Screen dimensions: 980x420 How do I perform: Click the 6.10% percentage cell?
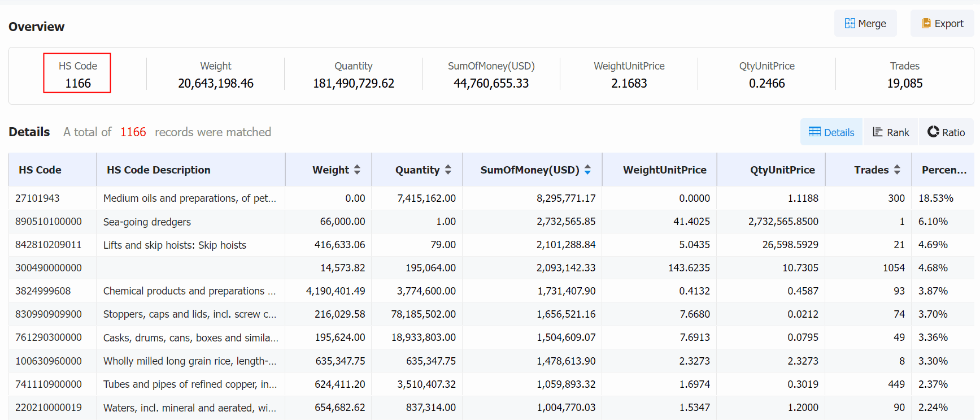(933, 222)
